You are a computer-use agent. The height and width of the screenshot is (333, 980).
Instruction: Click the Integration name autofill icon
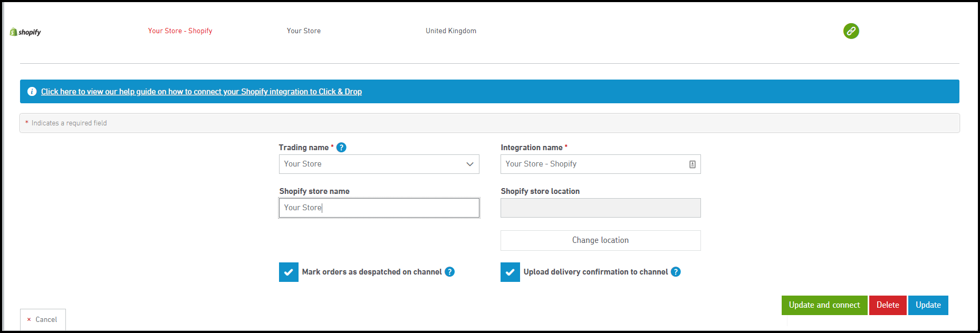tap(692, 164)
